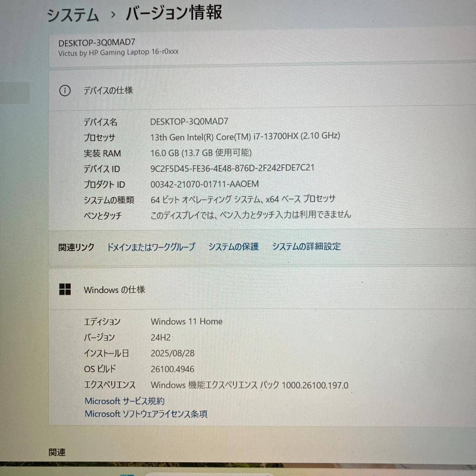
Task: Click the エディション label
Action: click(102, 322)
